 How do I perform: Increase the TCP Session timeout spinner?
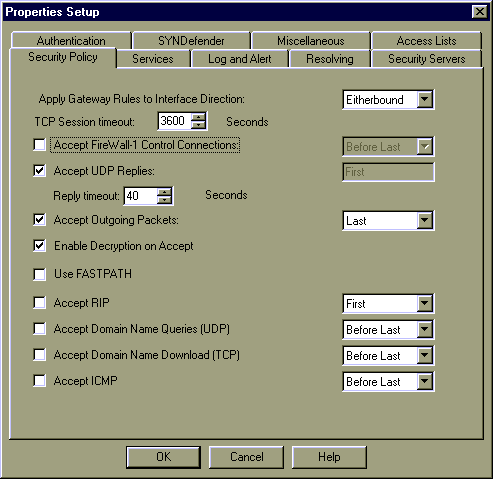(199, 117)
